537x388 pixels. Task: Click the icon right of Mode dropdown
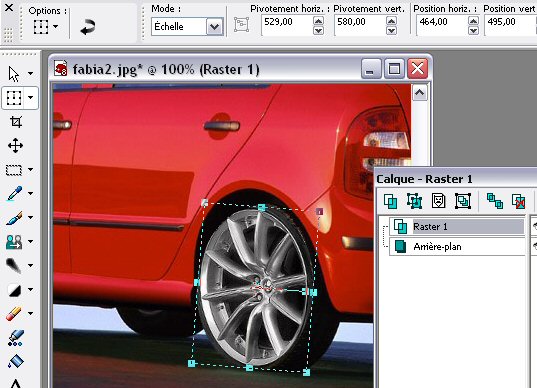pos(241,25)
